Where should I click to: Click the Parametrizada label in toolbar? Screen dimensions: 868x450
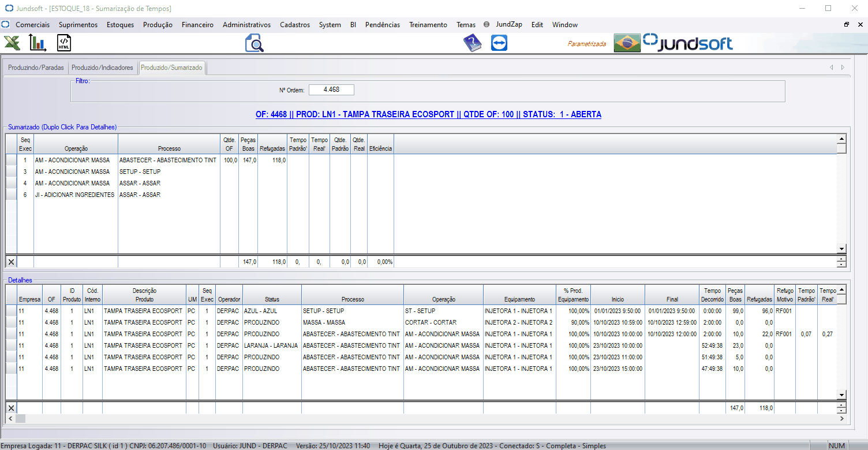[x=587, y=43]
